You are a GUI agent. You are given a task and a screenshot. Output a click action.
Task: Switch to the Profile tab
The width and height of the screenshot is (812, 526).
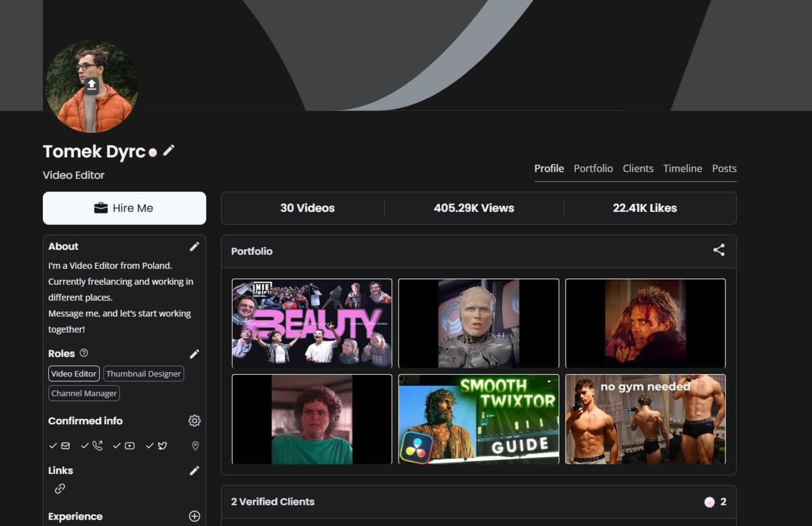tap(549, 168)
